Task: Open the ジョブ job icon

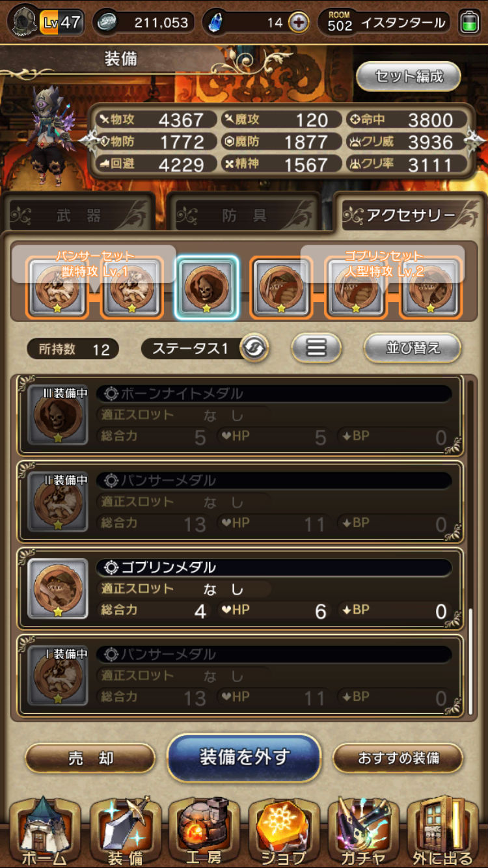Action: coord(284,831)
